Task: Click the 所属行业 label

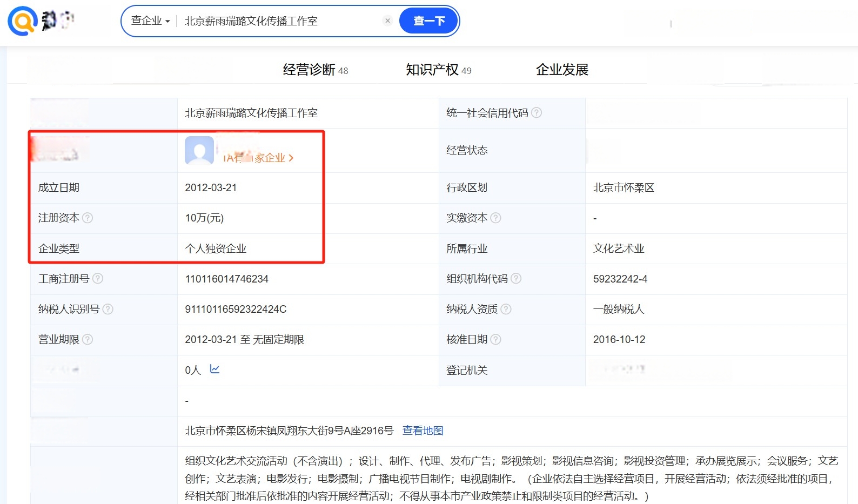Action: click(x=467, y=248)
